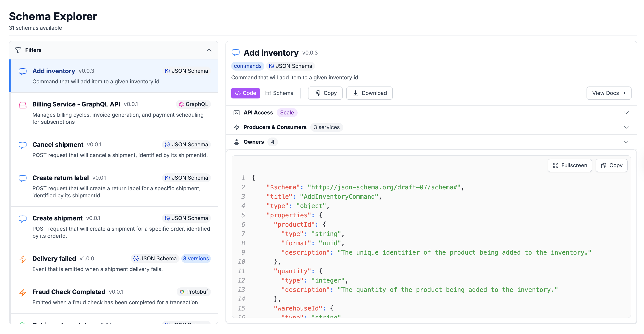Switch to the Code view
This screenshot has height=334, width=644.
245,93
